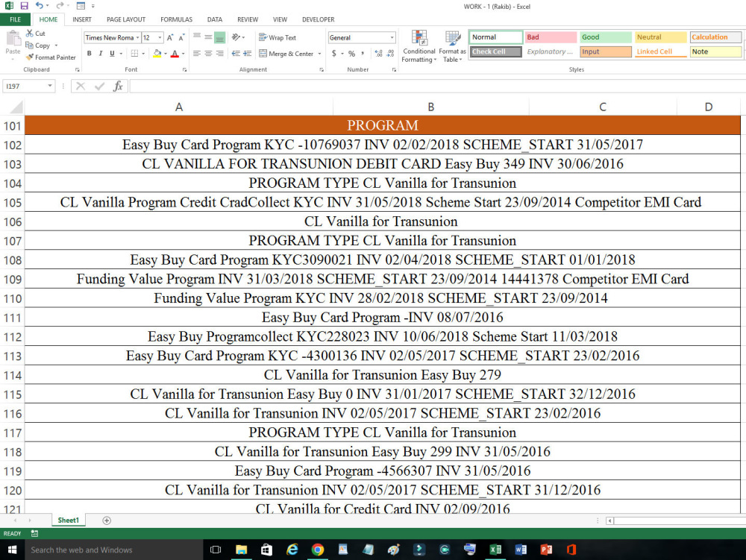Click the Insert Function fx icon
746x560 pixels.
(118, 86)
